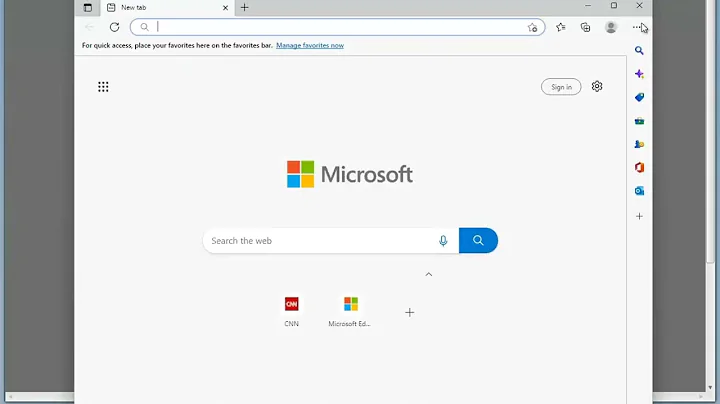
Task: Open sidebar Outlook icon
Action: pos(639,191)
